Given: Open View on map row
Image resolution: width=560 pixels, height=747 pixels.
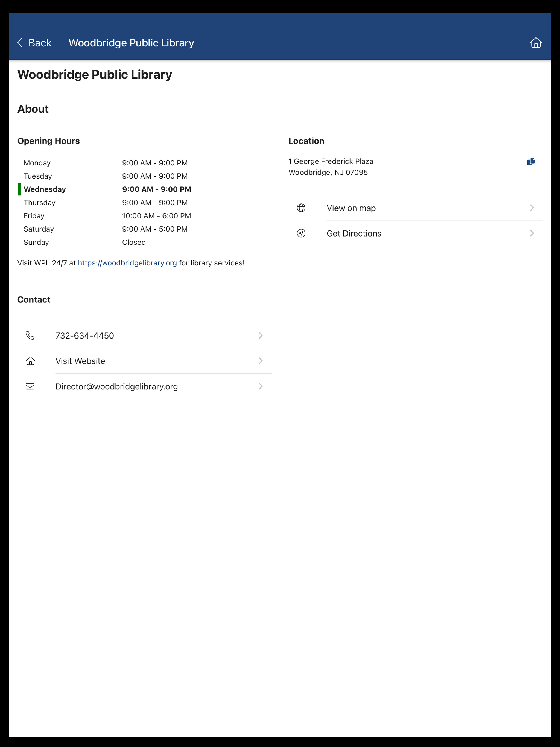Looking at the screenshot, I should 415,208.
